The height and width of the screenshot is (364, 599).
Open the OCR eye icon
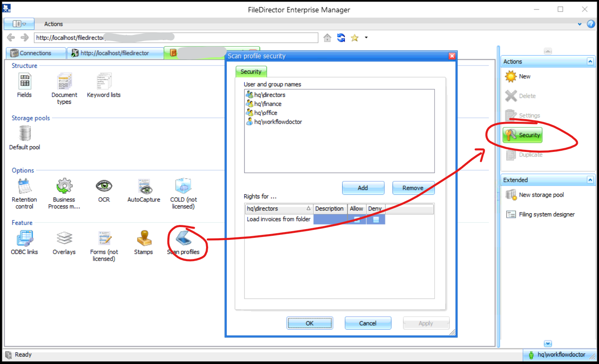pyautogui.click(x=104, y=186)
